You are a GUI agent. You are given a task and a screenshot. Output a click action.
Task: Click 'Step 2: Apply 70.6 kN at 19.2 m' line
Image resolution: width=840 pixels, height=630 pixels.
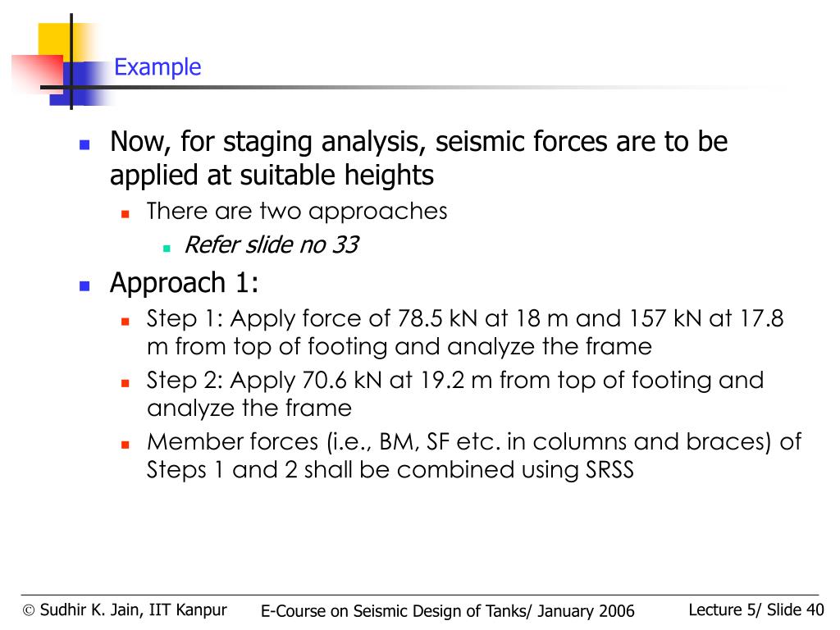pos(454,381)
